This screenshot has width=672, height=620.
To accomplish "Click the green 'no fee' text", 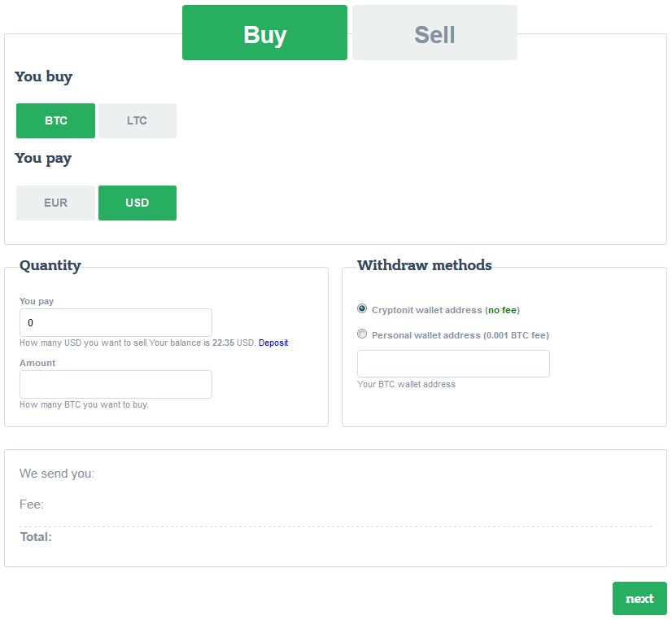I will pos(502,310).
